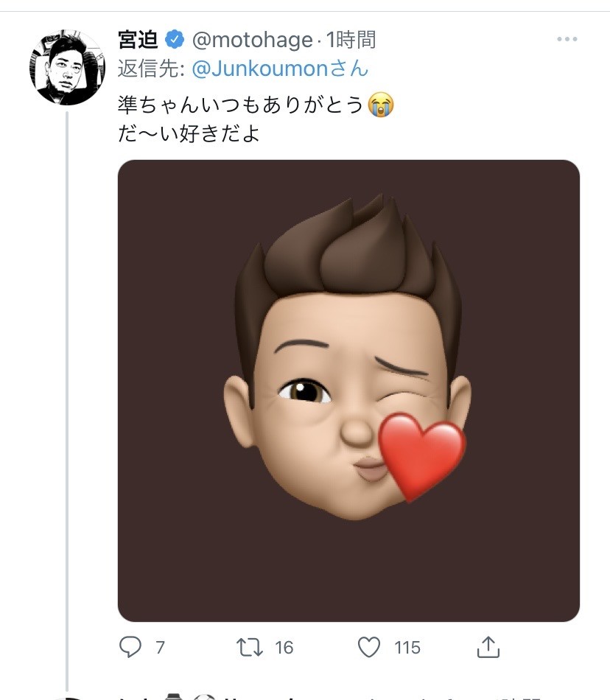610x700 pixels.
Task: Click the blue verified badge
Action: (x=174, y=39)
